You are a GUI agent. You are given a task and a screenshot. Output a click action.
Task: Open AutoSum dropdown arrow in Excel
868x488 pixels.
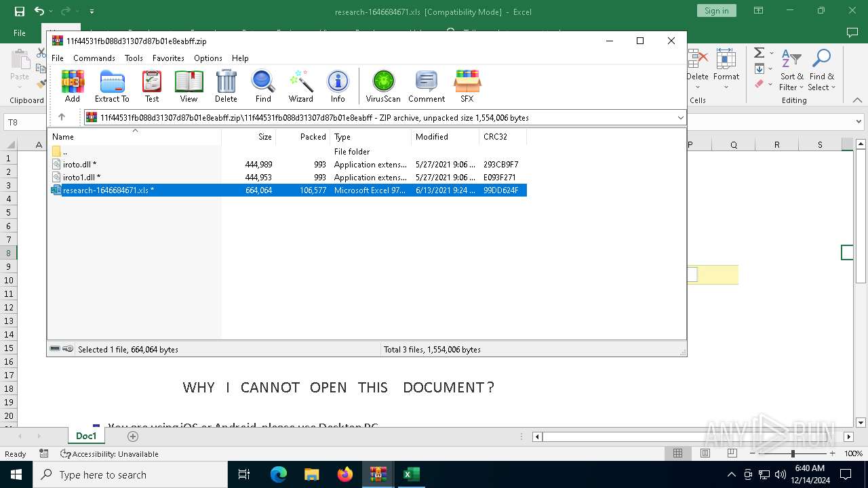(x=772, y=54)
